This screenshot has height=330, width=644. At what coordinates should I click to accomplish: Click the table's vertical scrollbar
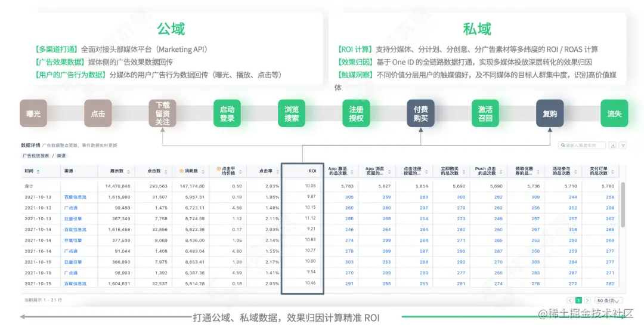623,205
